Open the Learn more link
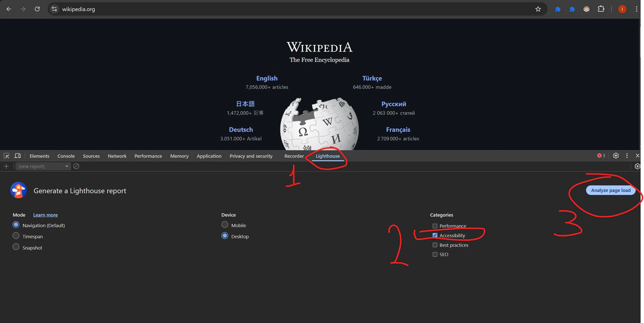This screenshot has height=323, width=644. [46, 215]
